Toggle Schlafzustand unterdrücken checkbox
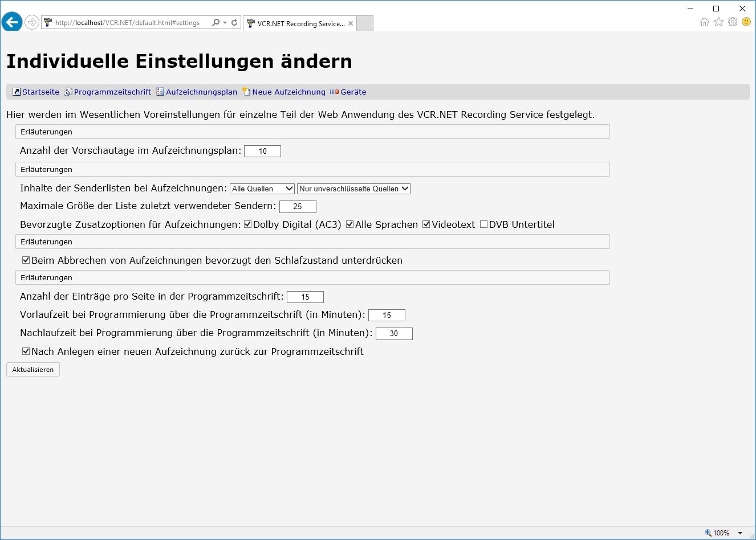This screenshot has width=756, height=540. click(26, 260)
